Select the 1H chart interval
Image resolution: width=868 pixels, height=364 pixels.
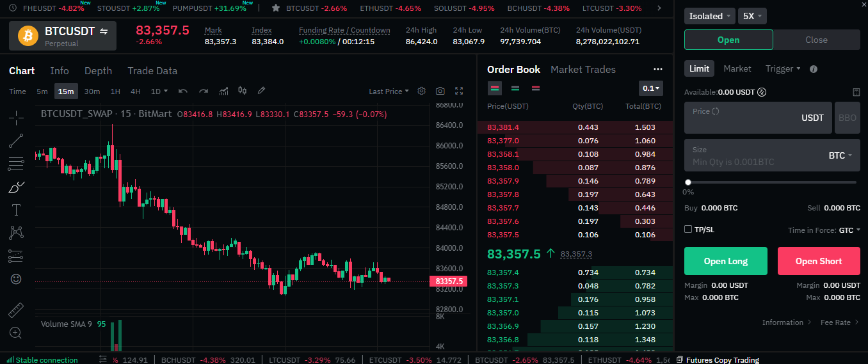pyautogui.click(x=115, y=91)
